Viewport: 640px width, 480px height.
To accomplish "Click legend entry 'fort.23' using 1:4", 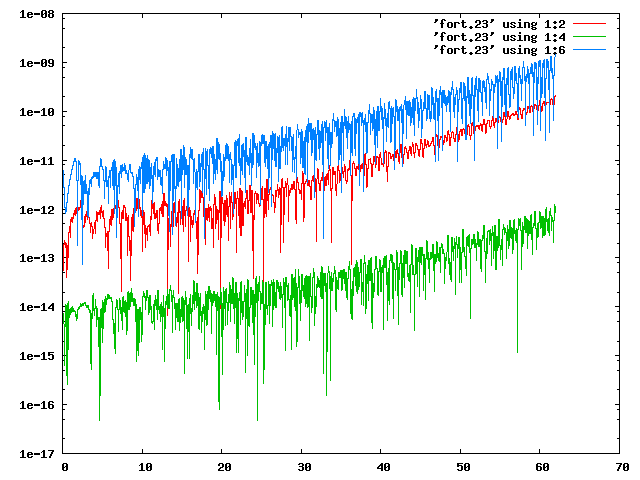I will (x=500, y=37).
